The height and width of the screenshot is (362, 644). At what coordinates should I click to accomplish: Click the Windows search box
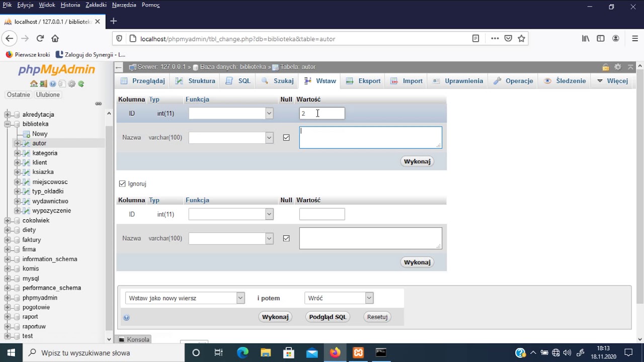[104, 352]
